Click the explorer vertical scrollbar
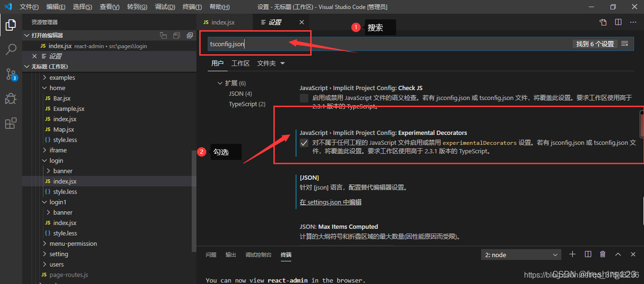Screen dimensions: 644x284 tap(194, 200)
